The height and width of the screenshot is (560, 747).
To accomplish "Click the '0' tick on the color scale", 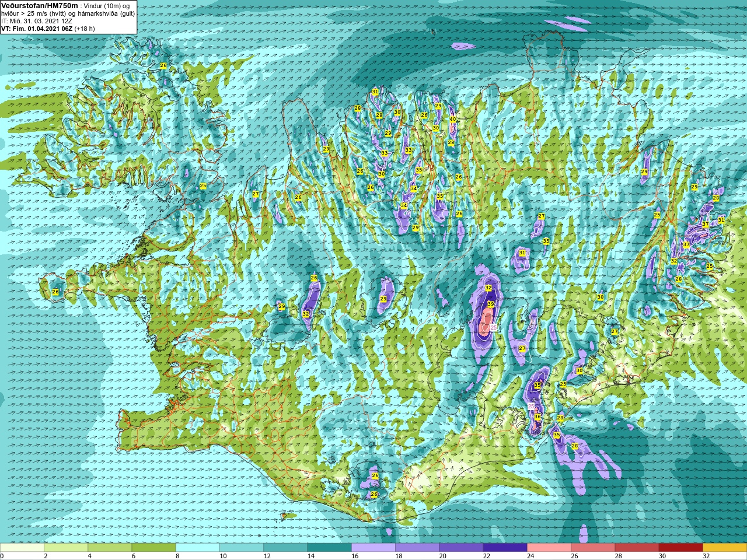I will [2, 556].
